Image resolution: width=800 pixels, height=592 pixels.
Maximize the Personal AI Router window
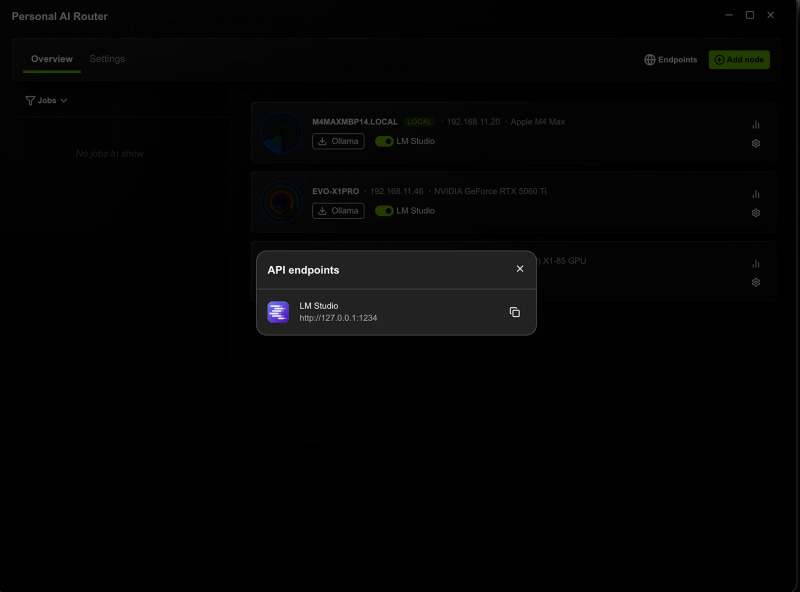(x=749, y=15)
